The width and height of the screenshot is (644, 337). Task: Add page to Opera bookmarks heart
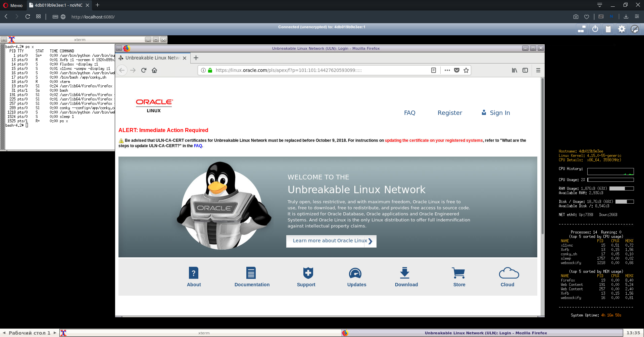coord(587,17)
